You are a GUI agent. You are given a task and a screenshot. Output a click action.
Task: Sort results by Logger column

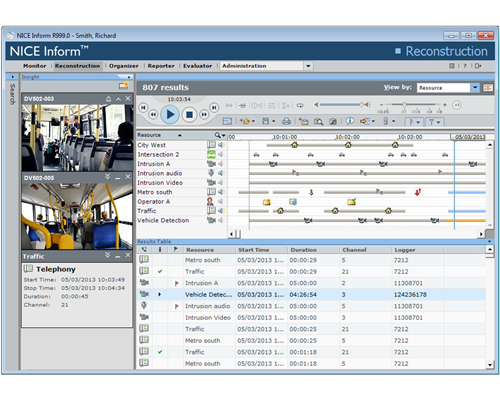[x=405, y=250]
